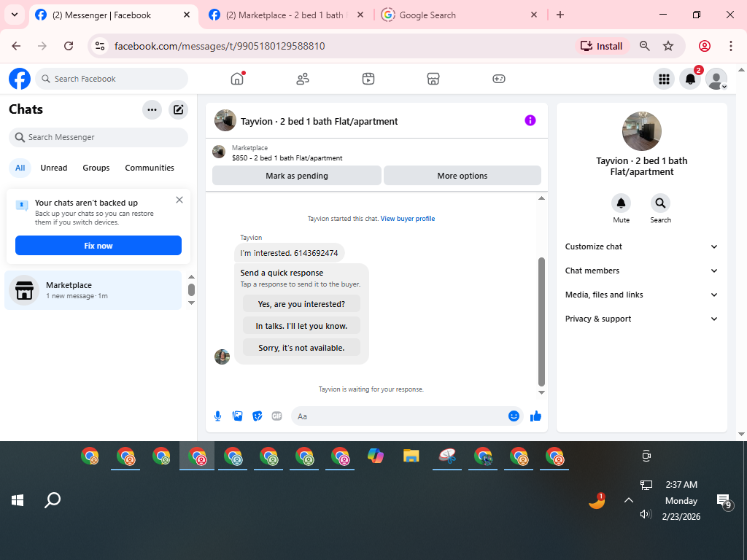Click the message input box Aa
Screen dimensions: 747x560
click(399, 416)
